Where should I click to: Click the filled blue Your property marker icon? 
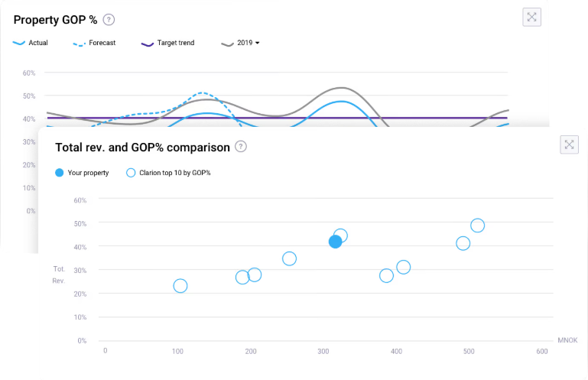click(60, 173)
